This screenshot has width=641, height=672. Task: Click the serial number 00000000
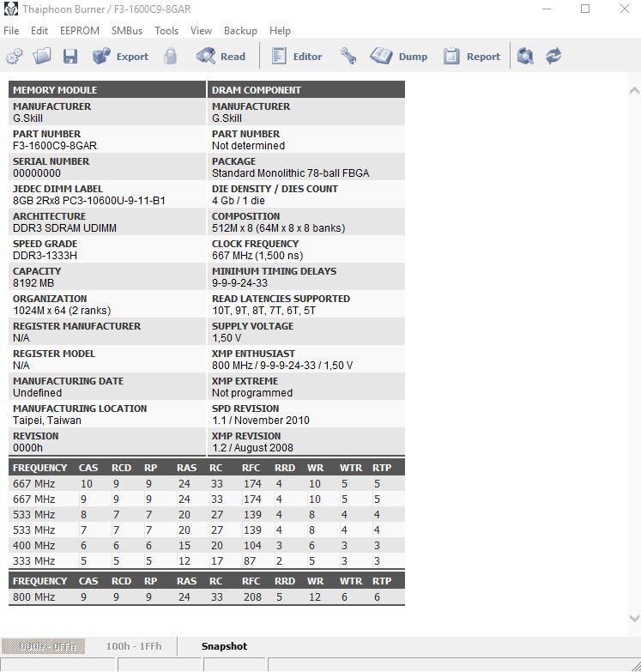[x=37, y=173]
